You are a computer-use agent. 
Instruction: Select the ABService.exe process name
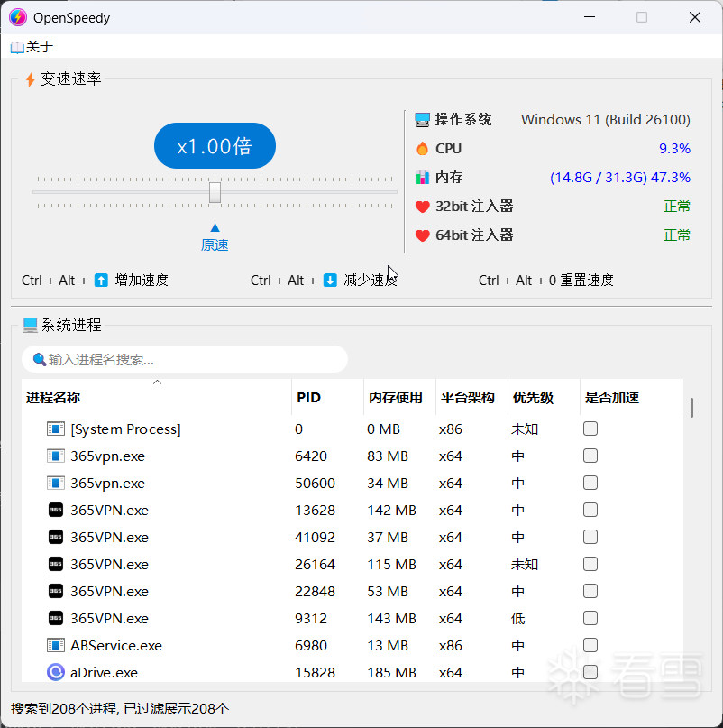(x=116, y=646)
